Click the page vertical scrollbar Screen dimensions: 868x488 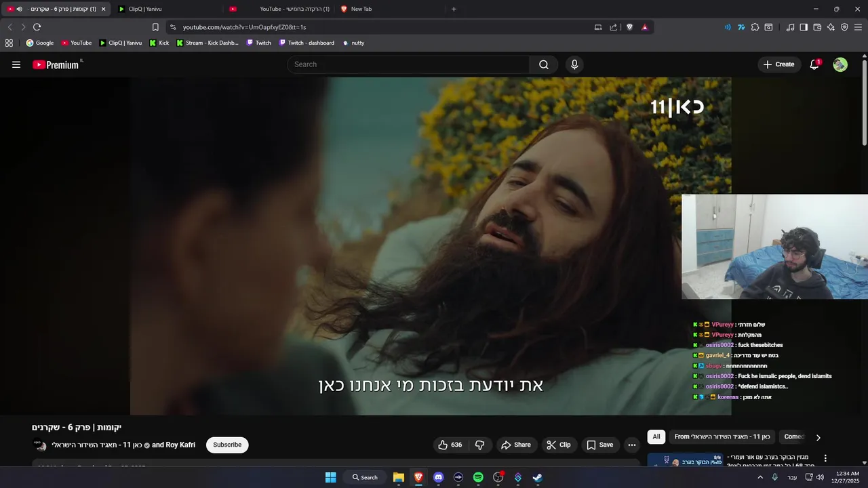pos(865,102)
